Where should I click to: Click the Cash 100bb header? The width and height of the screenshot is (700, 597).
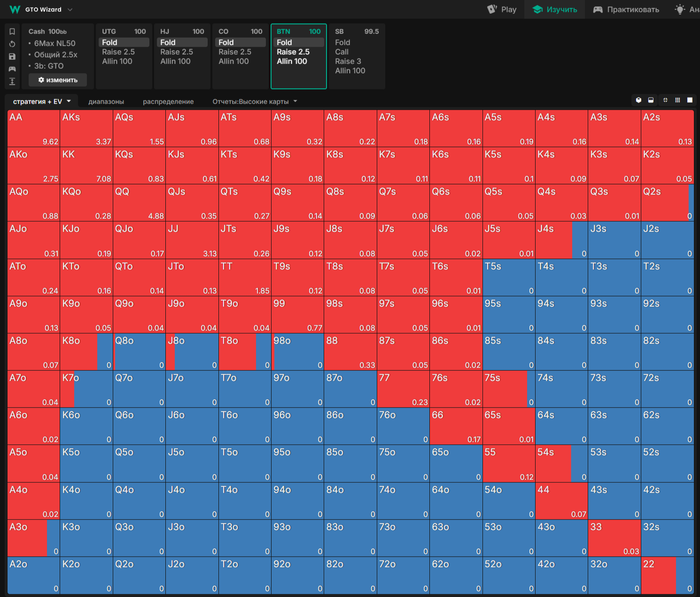47,31
